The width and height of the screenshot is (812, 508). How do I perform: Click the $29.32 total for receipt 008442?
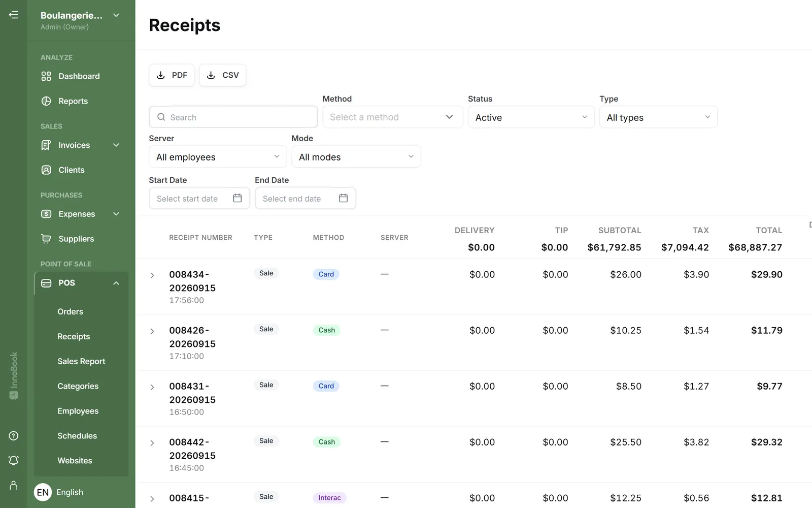(767, 442)
